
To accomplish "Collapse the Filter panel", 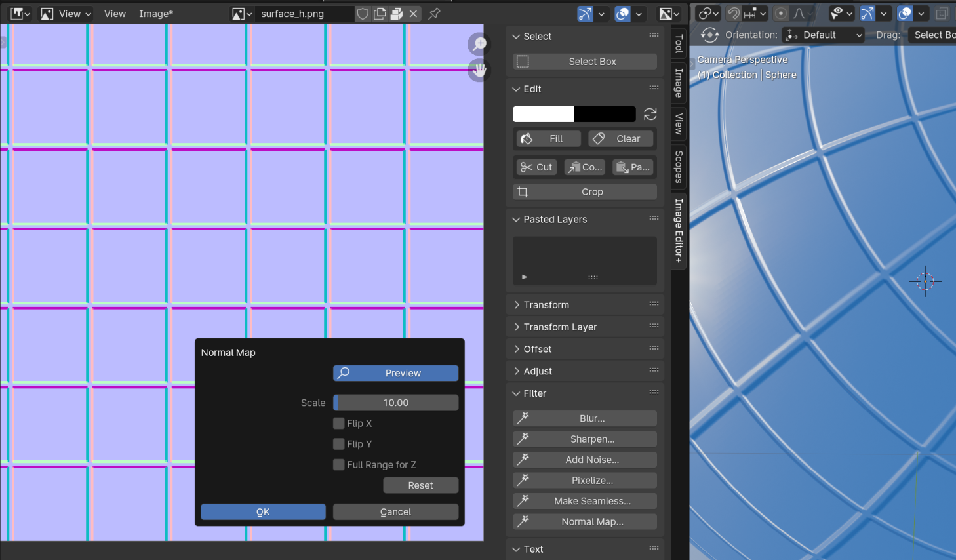I will (534, 393).
